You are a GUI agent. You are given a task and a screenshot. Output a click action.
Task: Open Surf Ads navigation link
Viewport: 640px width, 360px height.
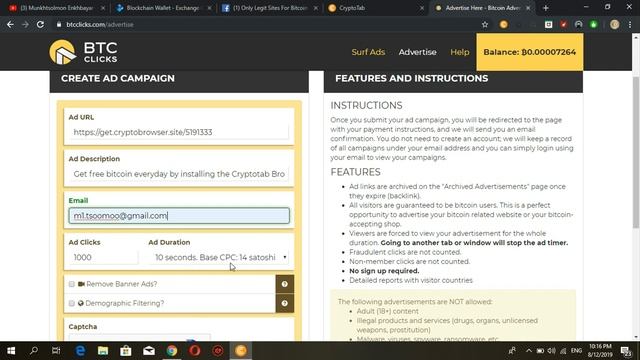pos(368,52)
